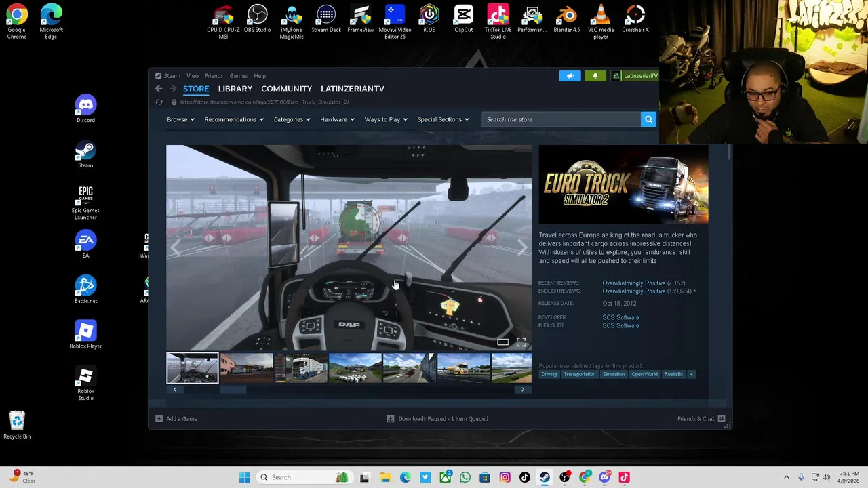The width and height of the screenshot is (868, 488).
Task: Click Add a Game button
Action: 176,419
